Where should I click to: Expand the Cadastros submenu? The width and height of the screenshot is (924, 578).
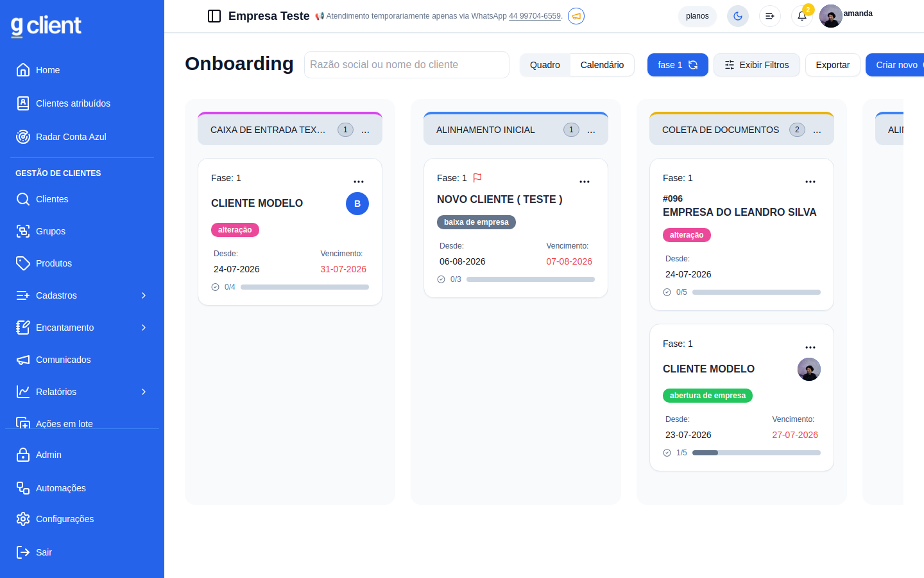[x=82, y=295]
